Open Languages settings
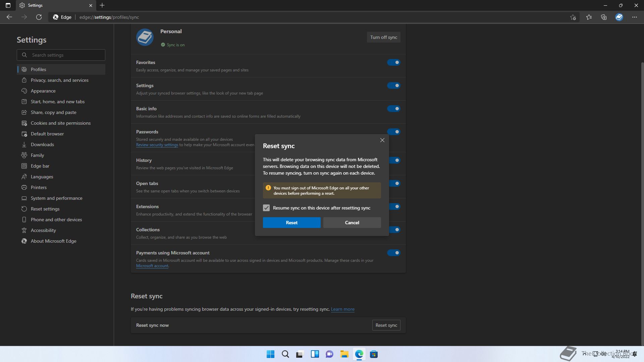 coord(61,177)
